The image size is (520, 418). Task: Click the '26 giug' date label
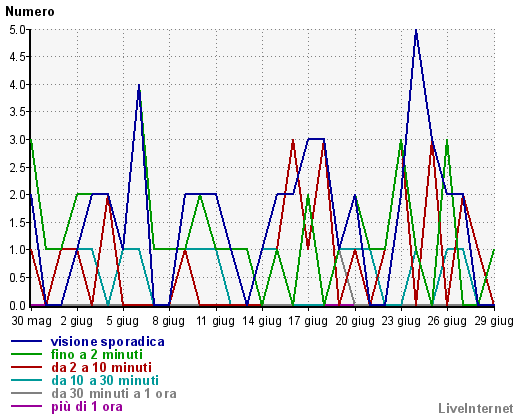click(447, 321)
